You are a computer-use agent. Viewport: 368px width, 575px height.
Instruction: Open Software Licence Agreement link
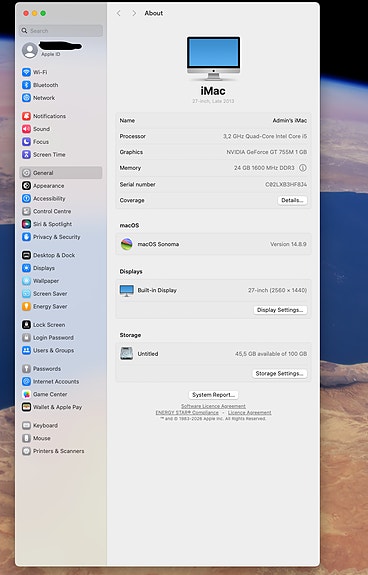tap(213, 406)
